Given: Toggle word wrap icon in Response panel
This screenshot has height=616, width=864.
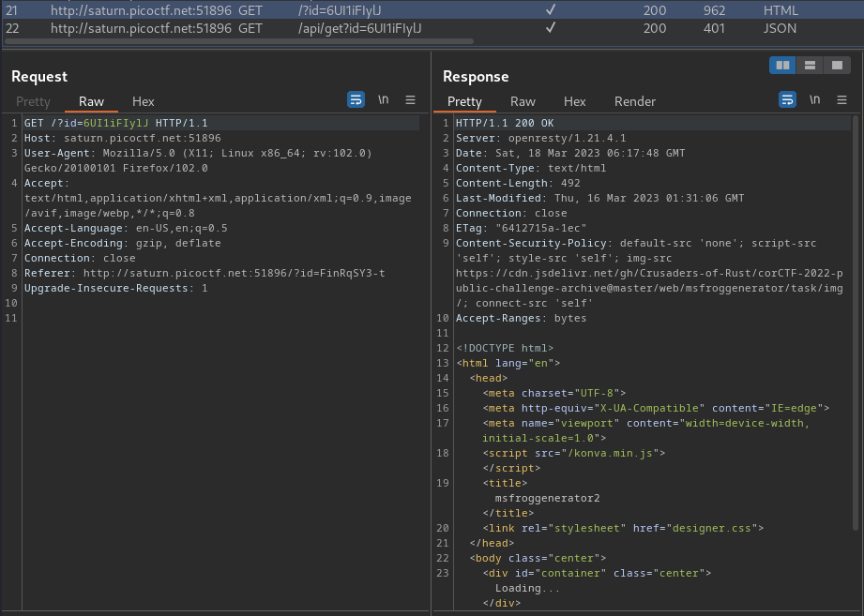Looking at the screenshot, I should point(787,99).
